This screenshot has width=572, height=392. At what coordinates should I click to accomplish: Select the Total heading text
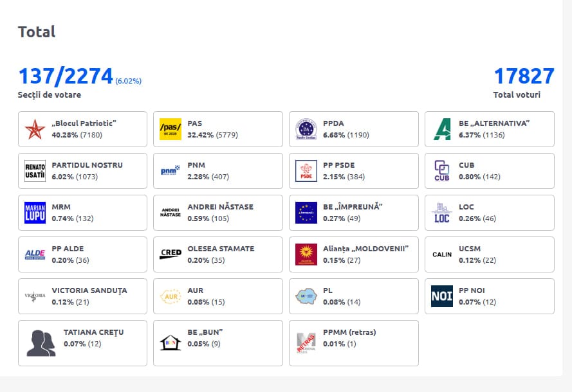[37, 32]
